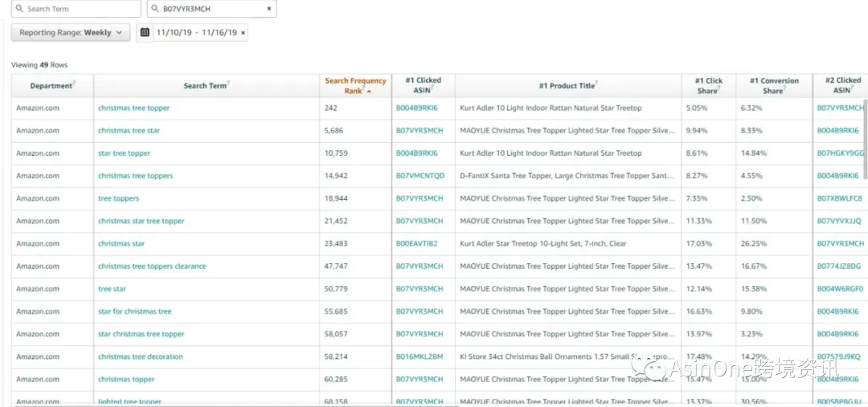This screenshot has width=868, height=407.
Task: Open #2 ASIN B004W6RGF0 link
Action: click(840, 289)
